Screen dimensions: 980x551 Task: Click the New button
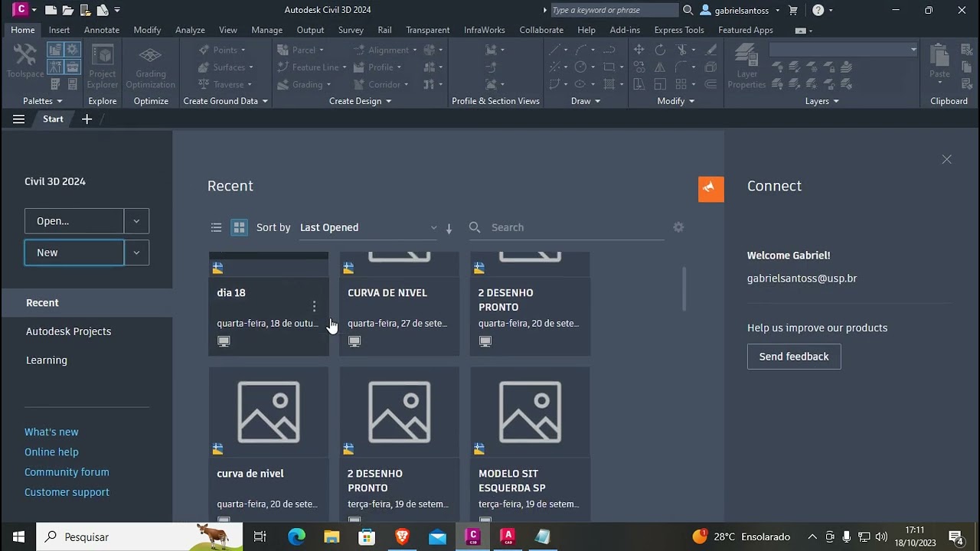pyautogui.click(x=74, y=253)
